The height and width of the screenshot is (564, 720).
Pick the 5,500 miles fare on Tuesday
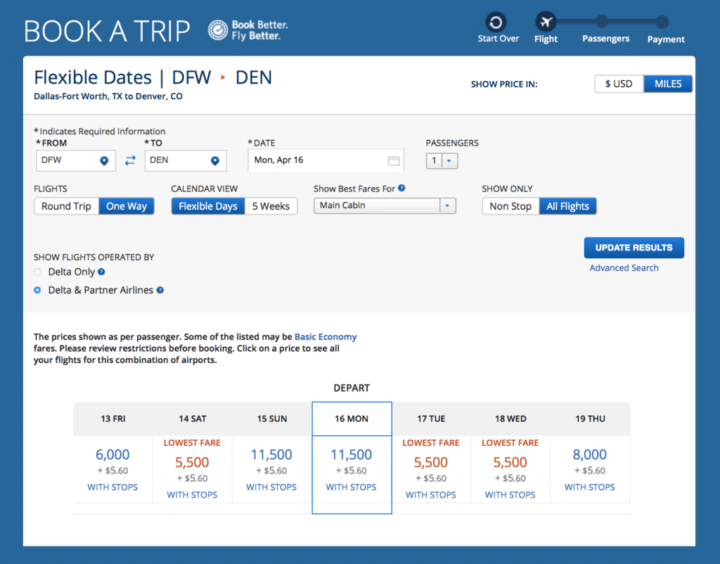pyautogui.click(x=431, y=462)
